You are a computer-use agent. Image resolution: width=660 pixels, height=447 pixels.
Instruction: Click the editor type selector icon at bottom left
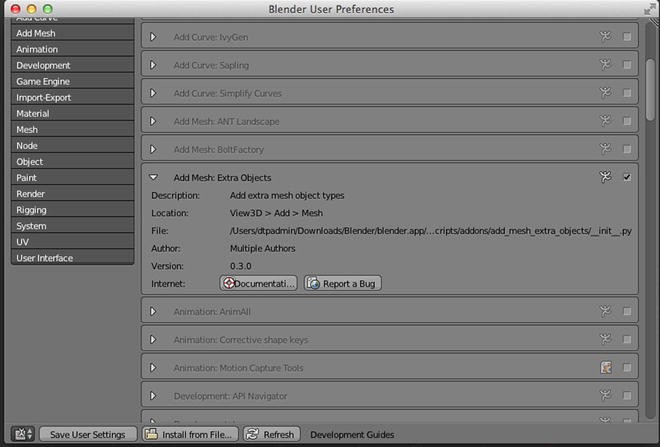(x=23, y=434)
